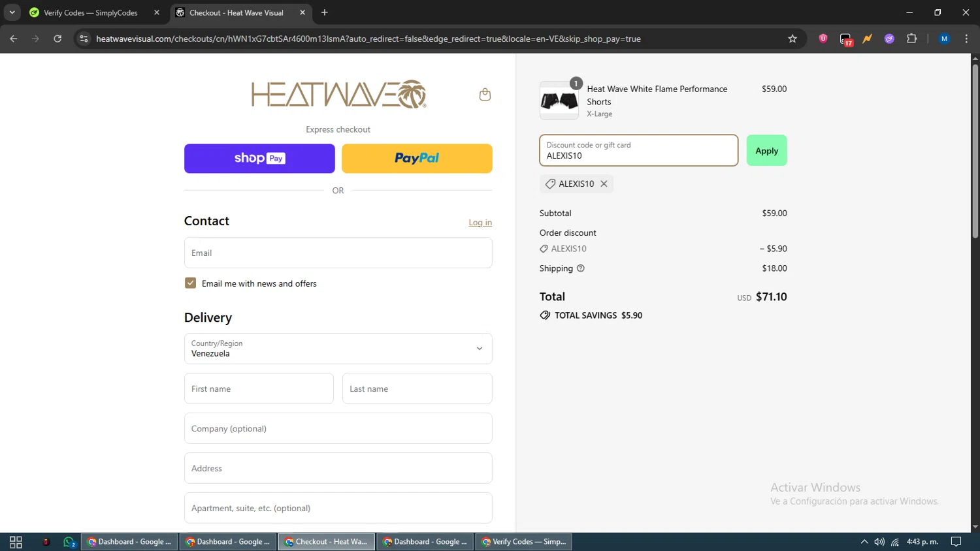Viewport: 980px width, 551px height.
Task: Click the shorts product thumbnail
Action: pyautogui.click(x=559, y=101)
